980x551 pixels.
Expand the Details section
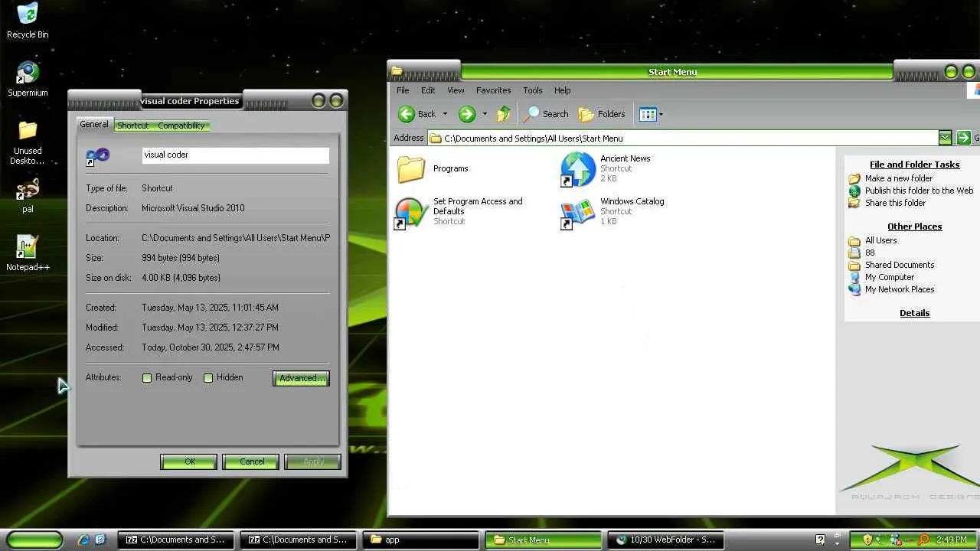click(914, 313)
